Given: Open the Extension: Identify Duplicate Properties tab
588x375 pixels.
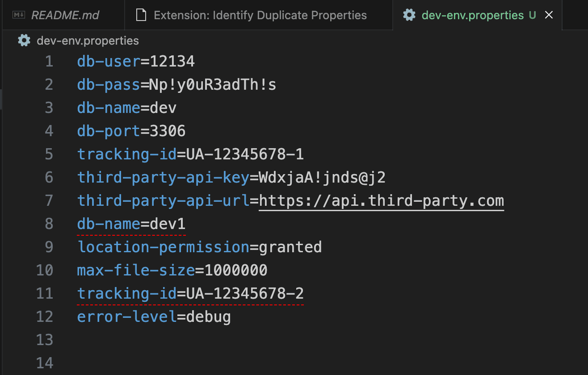Looking at the screenshot, I should point(259,15).
